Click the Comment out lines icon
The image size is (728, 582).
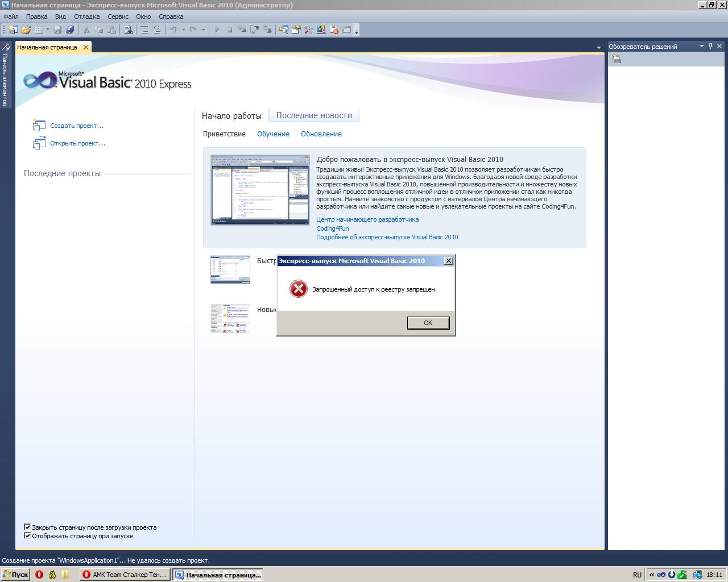144,30
